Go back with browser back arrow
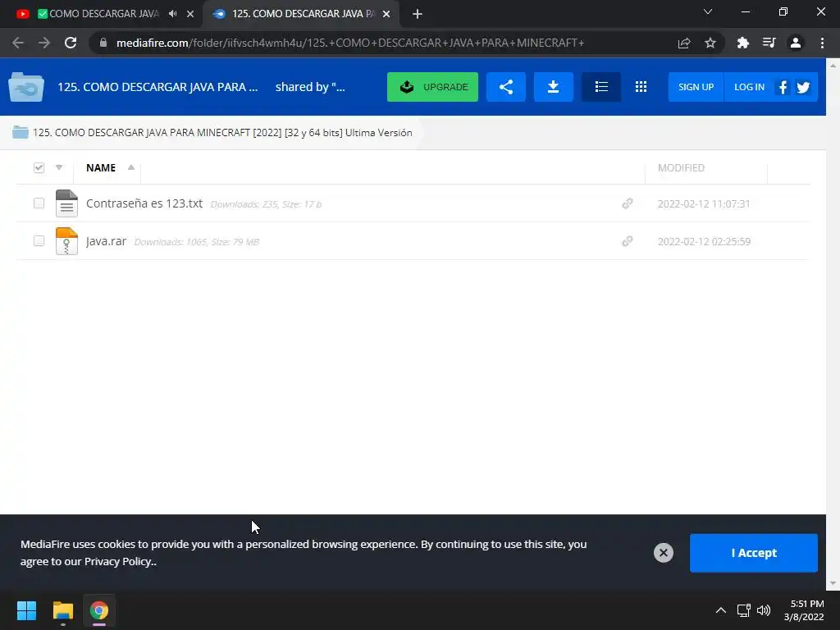The image size is (840, 630). pyautogui.click(x=18, y=43)
